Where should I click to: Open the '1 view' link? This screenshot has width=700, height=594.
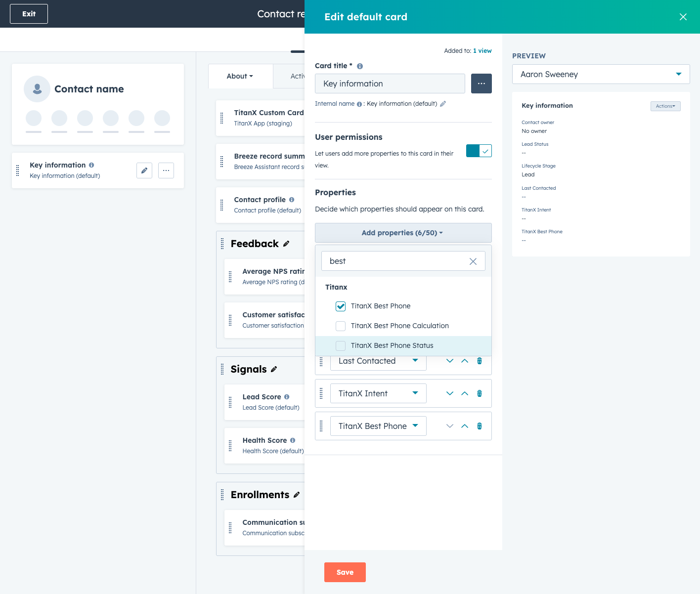click(482, 51)
